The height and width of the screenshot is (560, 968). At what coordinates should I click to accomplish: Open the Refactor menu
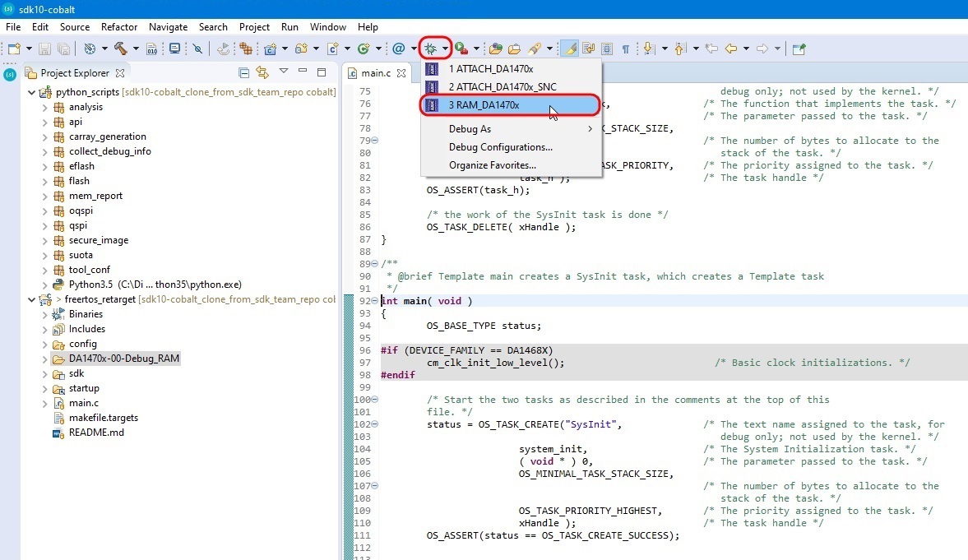tap(119, 27)
